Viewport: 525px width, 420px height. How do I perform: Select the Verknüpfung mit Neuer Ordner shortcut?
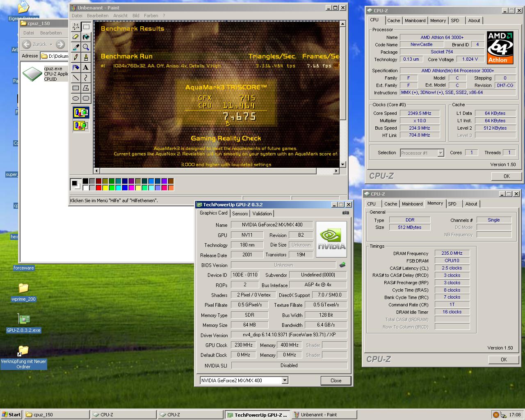pos(23,357)
